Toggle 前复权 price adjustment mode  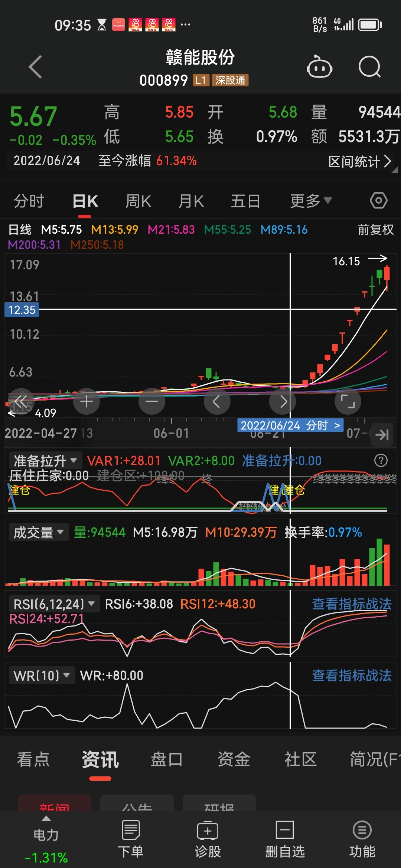pos(376,230)
